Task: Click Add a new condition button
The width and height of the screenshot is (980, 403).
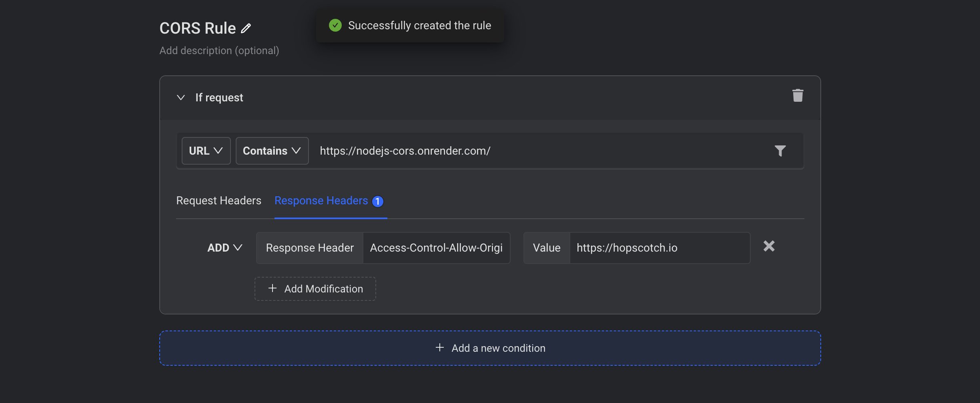Action: [490, 348]
